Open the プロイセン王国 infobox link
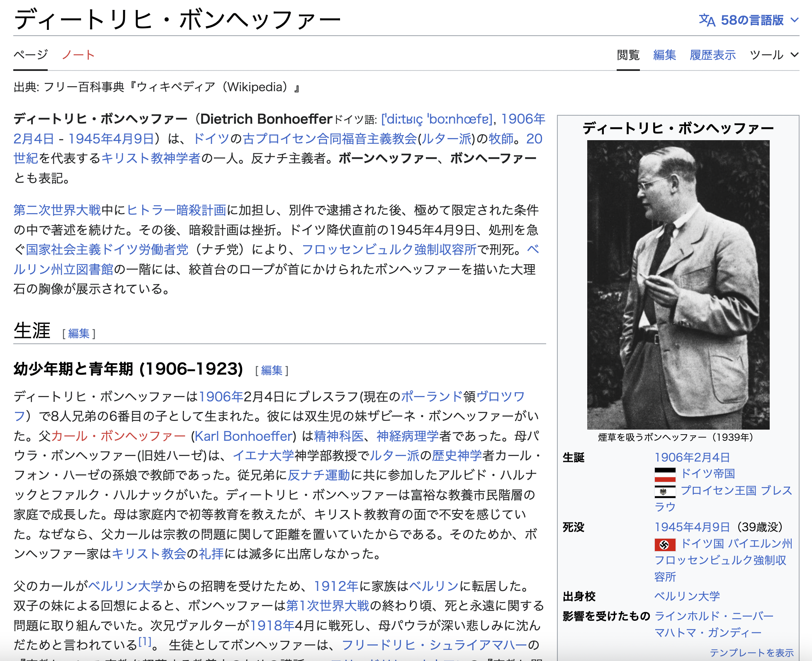Screen dimensions: 812x661 719,491
